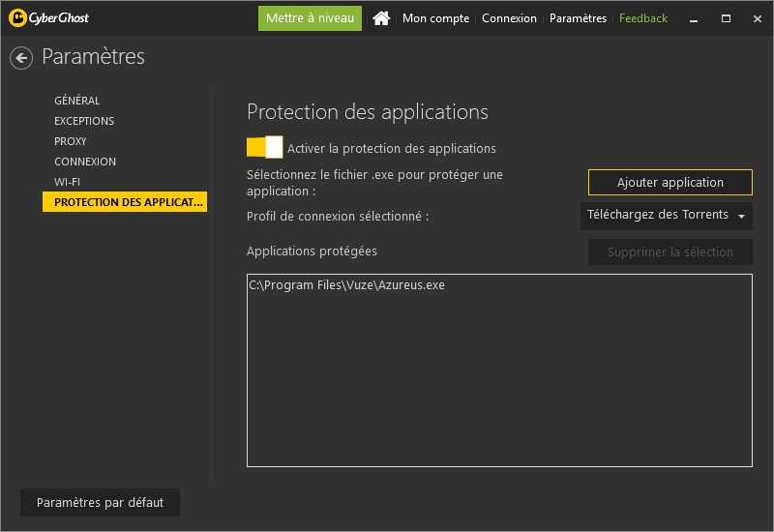Click the dropdown arrow beside Torrents profile
Image resolution: width=774 pixels, height=532 pixels.
741,216
